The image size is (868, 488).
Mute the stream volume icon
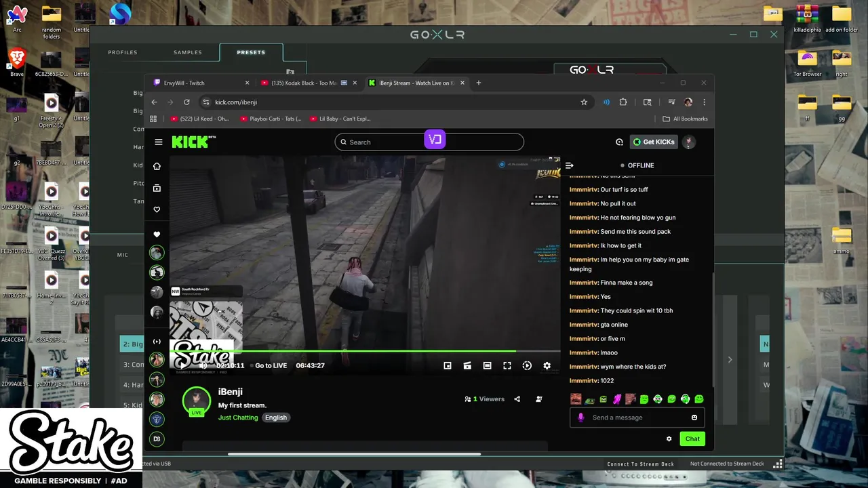[203, 365]
